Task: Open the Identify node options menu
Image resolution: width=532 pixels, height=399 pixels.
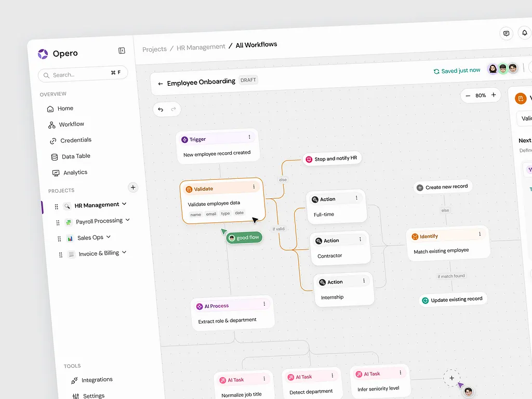Action: click(x=480, y=234)
